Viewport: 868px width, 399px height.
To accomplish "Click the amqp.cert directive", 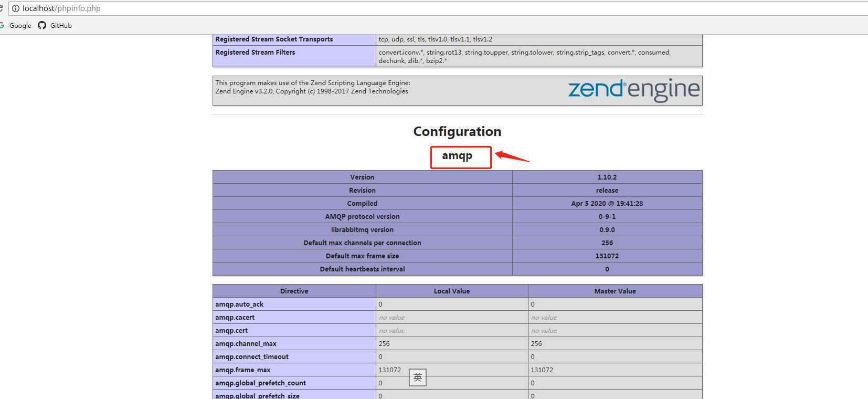I will click(x=231, y=330).
